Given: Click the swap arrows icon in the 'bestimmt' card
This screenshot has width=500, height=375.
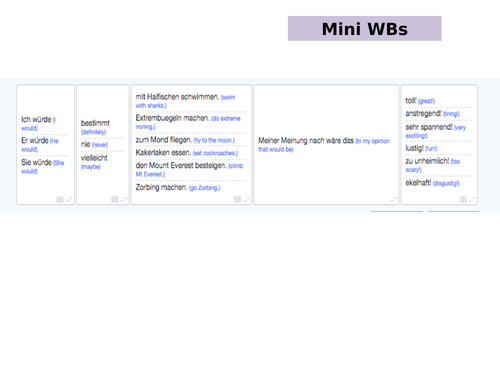Looking at the screenshot, I should click(x=124, y=199).
